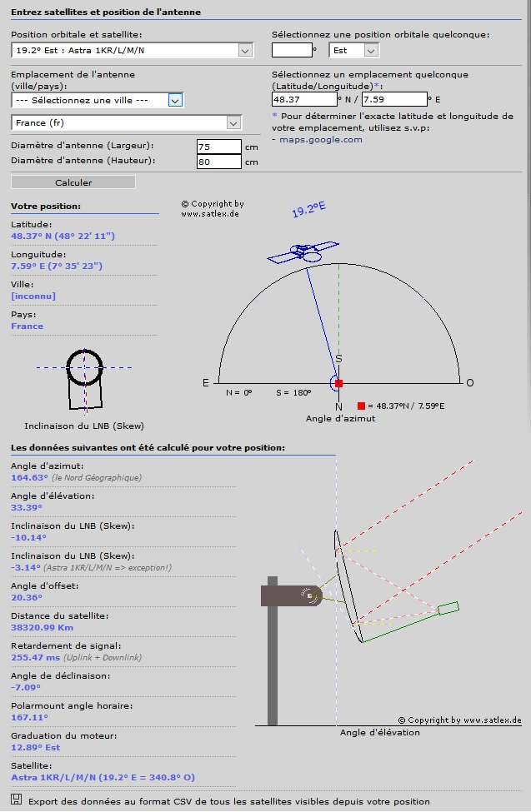The height and width of the screenshot is (812, 531).
Task: Click Export des données au format CSV link
Action: (228, 801)
